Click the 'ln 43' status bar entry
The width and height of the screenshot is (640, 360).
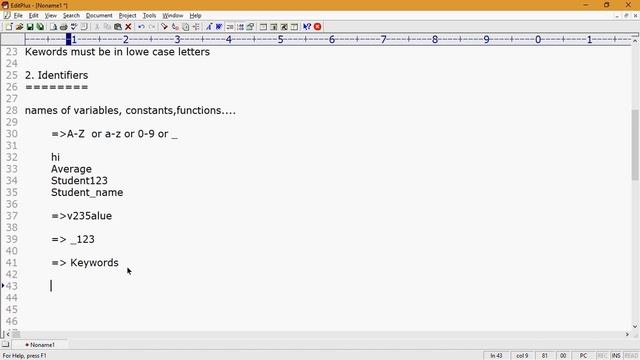pos(496,356)
